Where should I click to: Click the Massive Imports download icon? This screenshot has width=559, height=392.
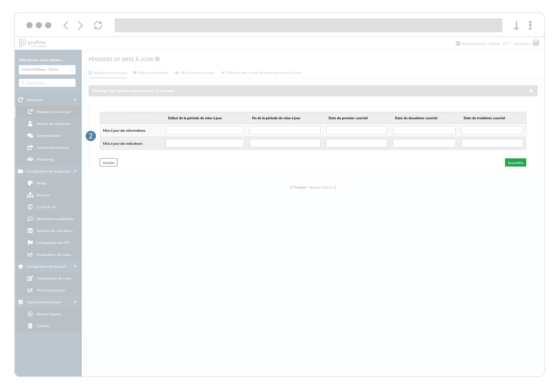pos(30,314)
